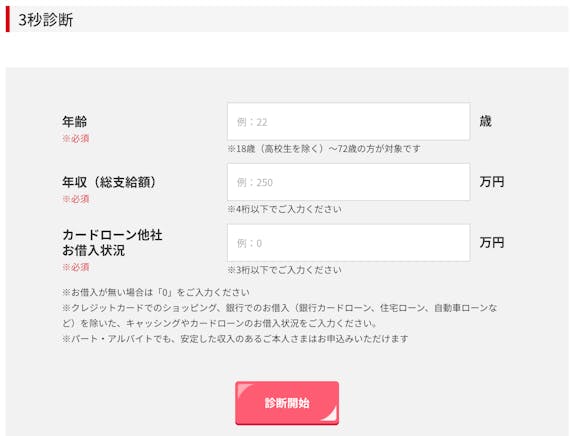The height and width of the screenshot is (436, 570).
Task: Click the ※4桁以下でご入力ください hint
Action: (x=285, y=209)
